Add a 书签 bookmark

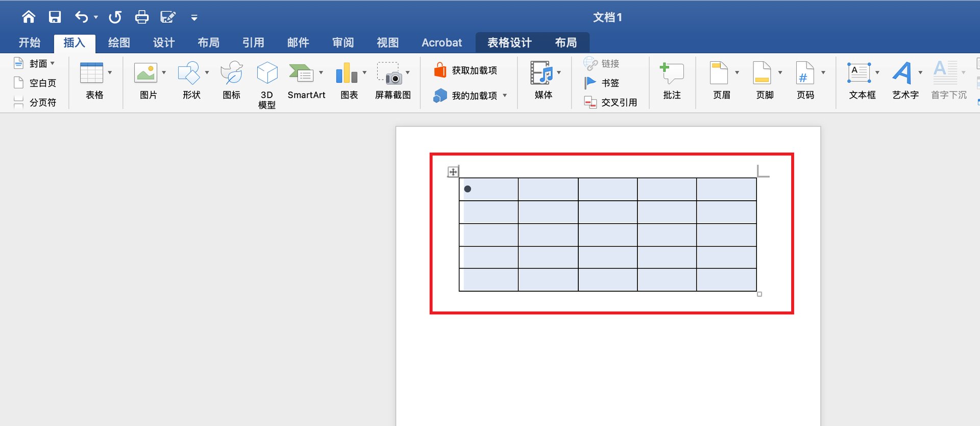point(601,83)
